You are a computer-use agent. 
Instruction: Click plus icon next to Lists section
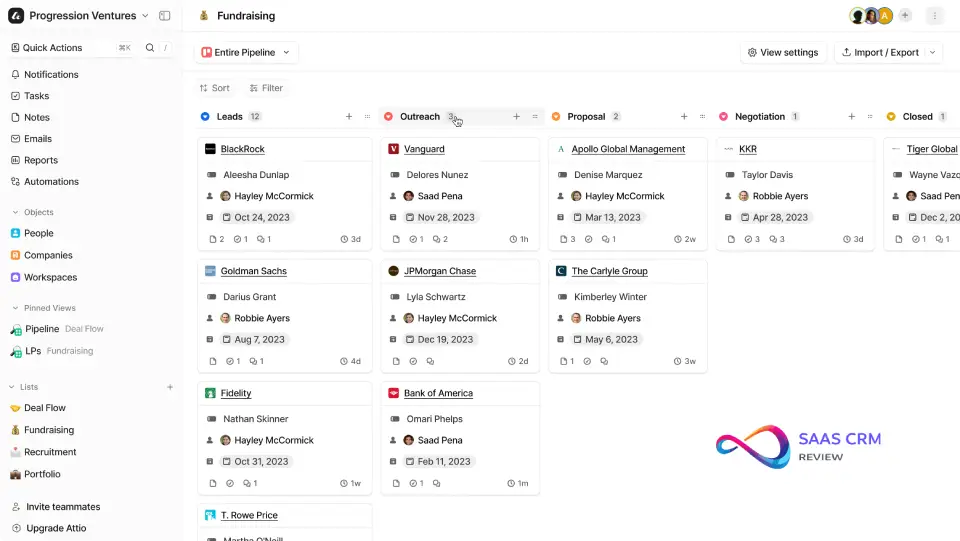pos(170,387)
